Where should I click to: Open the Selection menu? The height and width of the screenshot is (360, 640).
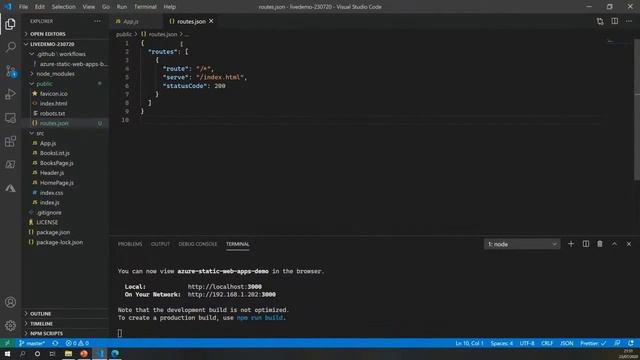pyautogui.click(x=64, y=7)
